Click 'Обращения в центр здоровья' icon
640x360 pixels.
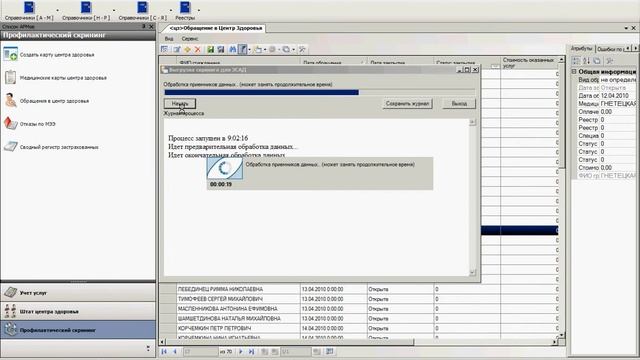11,100
